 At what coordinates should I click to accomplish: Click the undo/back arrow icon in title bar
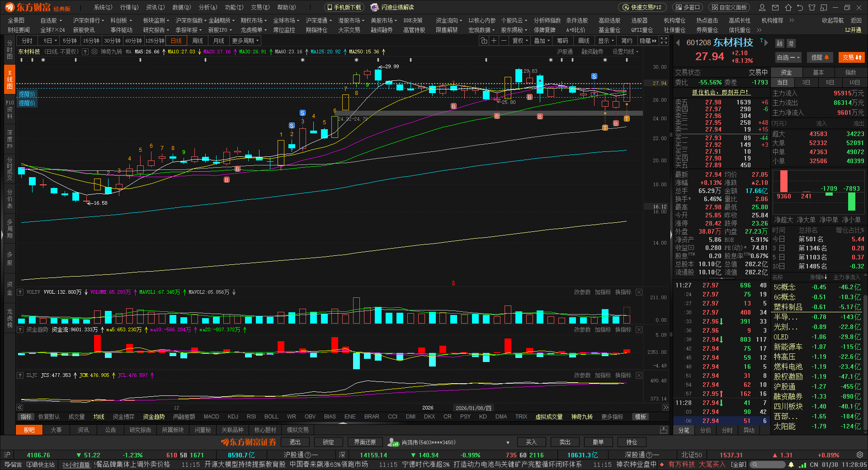pos(800,7)
